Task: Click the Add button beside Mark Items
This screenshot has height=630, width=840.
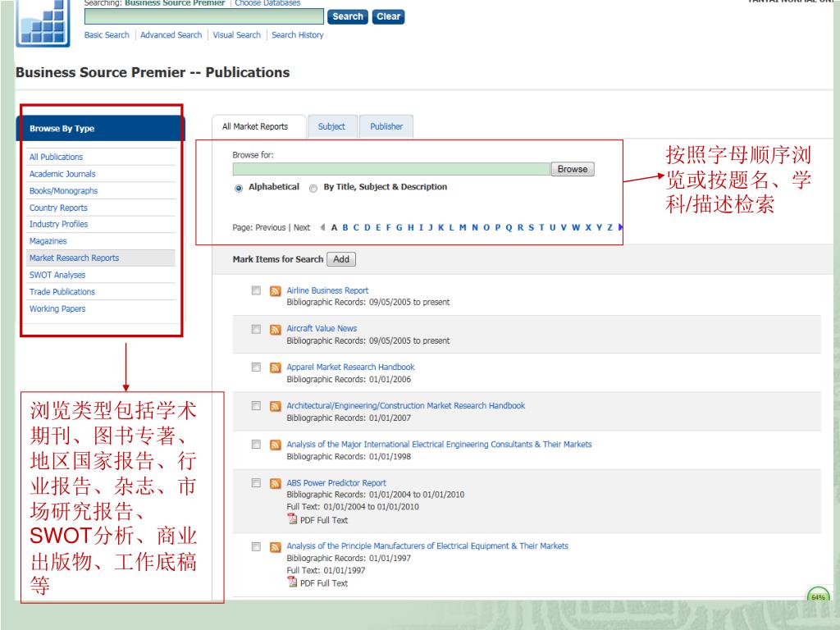Action: [x=341, y=259]
